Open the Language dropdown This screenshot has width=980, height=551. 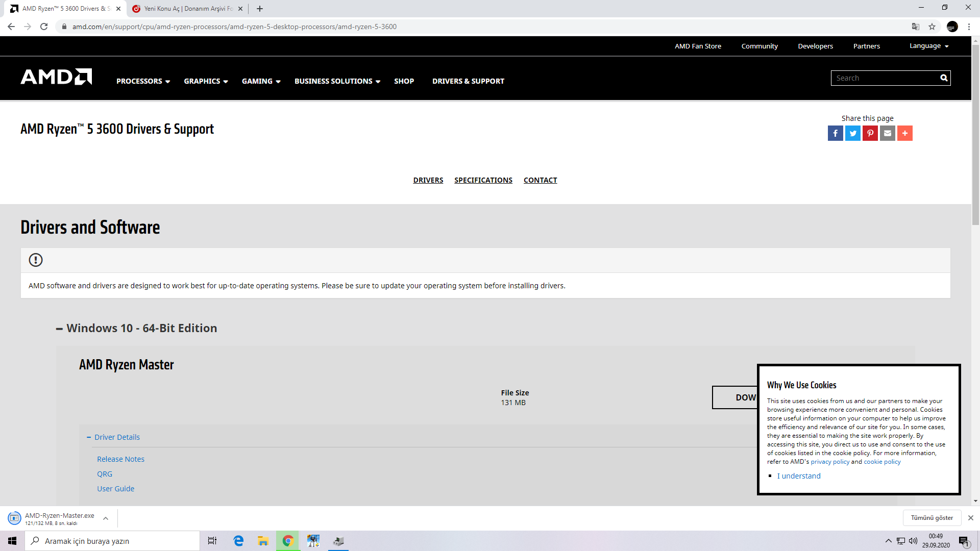coord(929,46)
